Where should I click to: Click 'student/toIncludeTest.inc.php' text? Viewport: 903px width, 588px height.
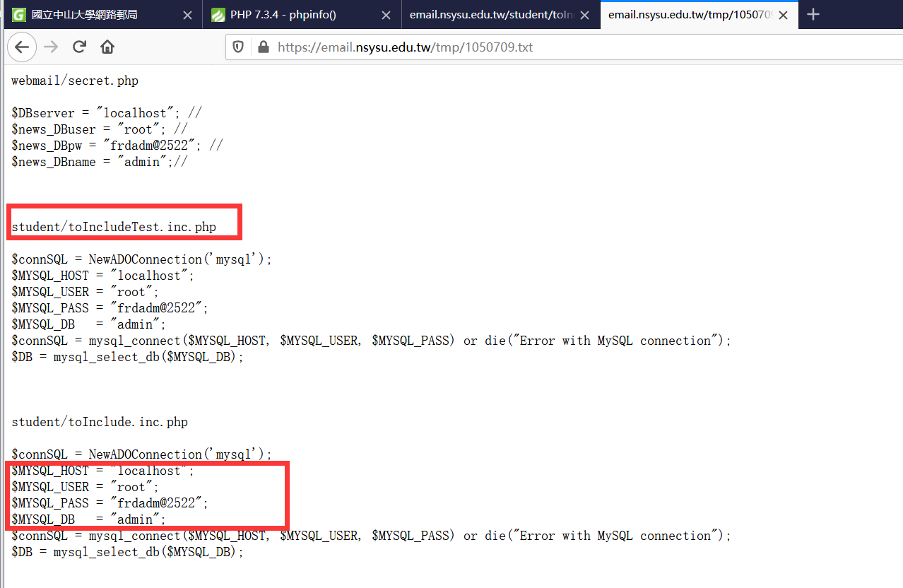114,227
